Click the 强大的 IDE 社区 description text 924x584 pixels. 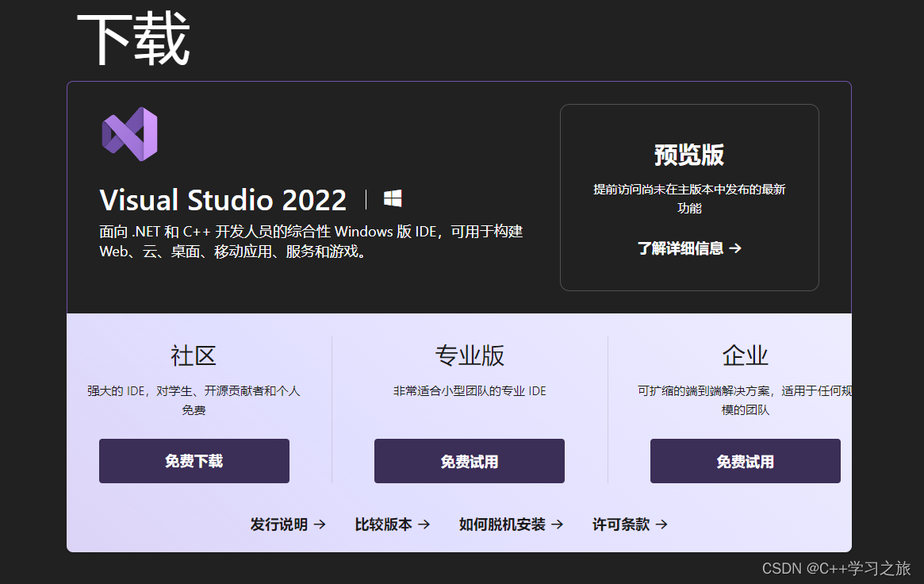click(x=194, y=400)
